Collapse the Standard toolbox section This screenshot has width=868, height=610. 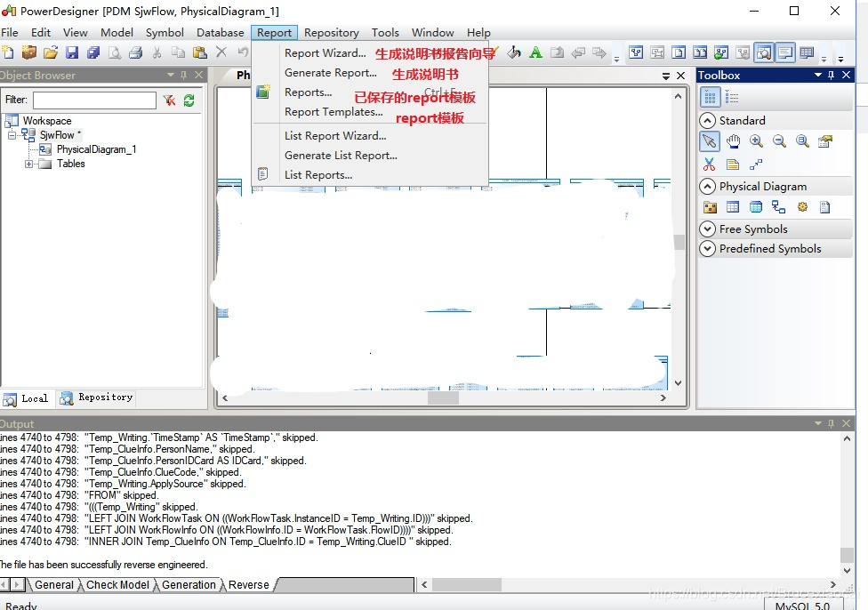(707, 121)
